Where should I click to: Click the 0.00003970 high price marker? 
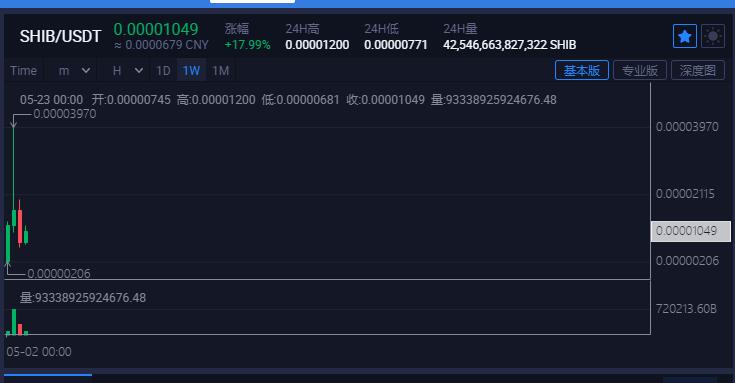pyautogui.click(x=65, y=114)
